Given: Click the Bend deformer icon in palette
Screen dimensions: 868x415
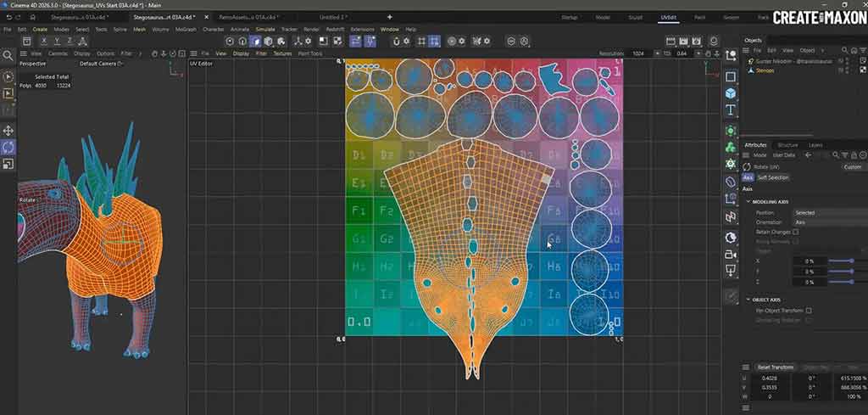Looking at the screenshot, I should pos(731,182).
